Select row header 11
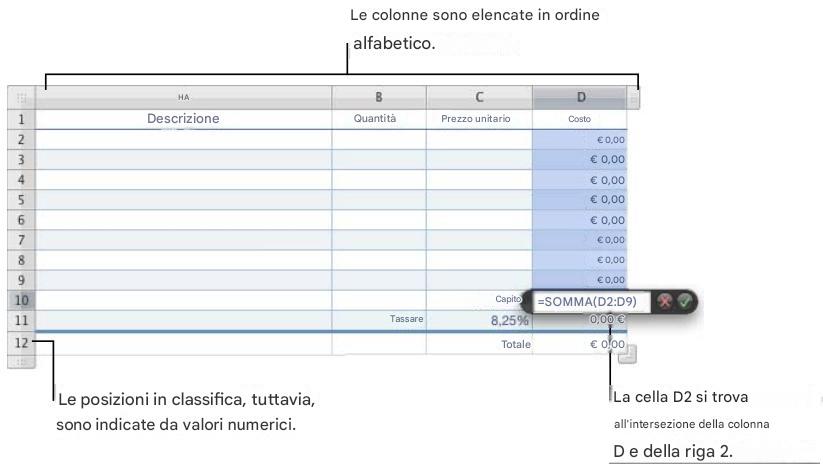The image size is (823, 464). [x=22, y=320]
